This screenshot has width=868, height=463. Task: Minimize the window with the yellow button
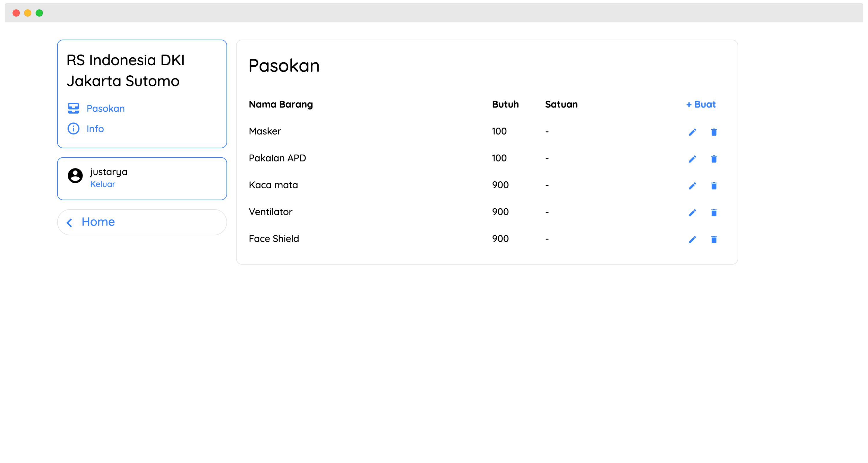28,13
